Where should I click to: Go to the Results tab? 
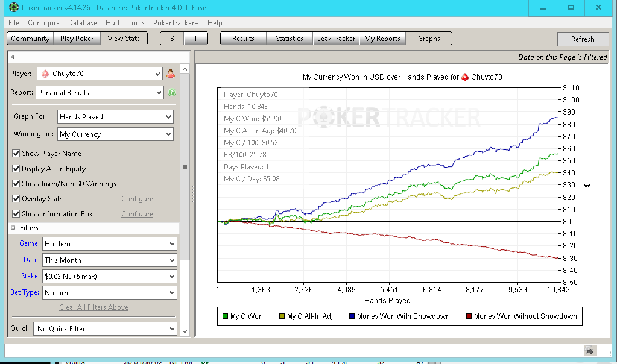tap(243, 39)
